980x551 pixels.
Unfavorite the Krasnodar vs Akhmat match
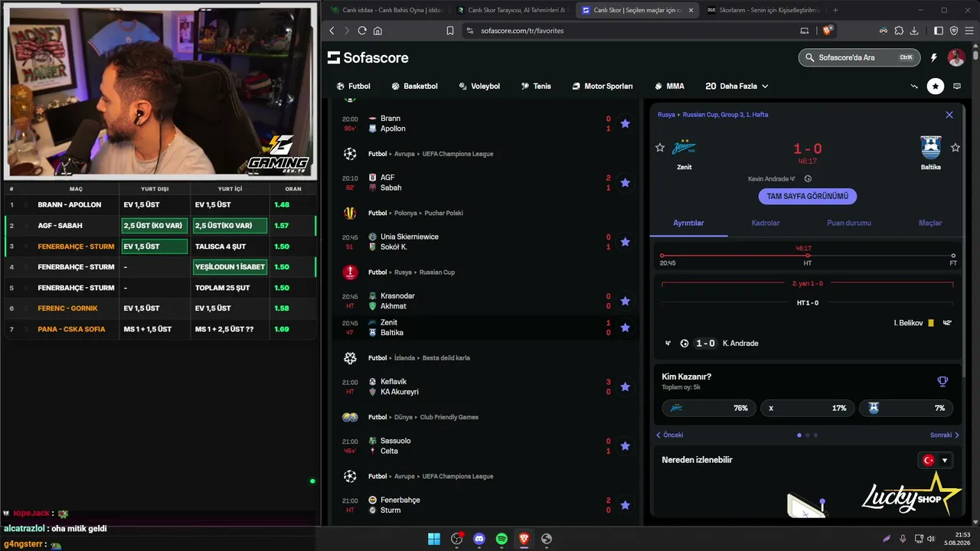[625, 301]
